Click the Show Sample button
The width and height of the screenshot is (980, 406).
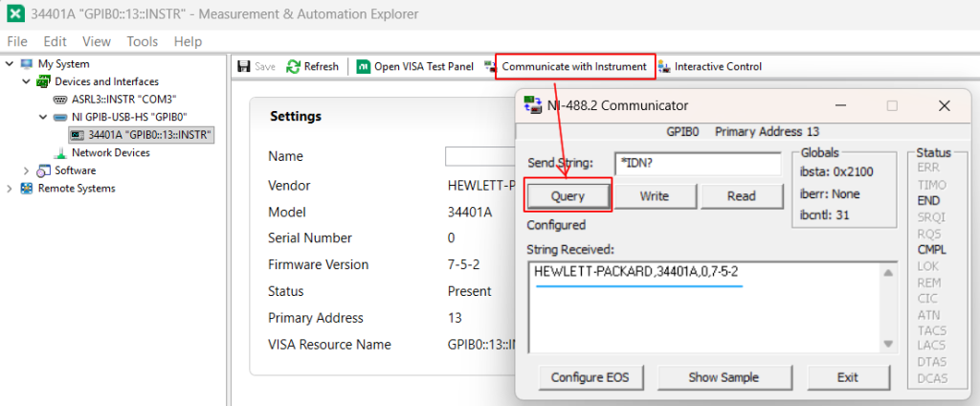pyautogui.click(x=724, y=377)
